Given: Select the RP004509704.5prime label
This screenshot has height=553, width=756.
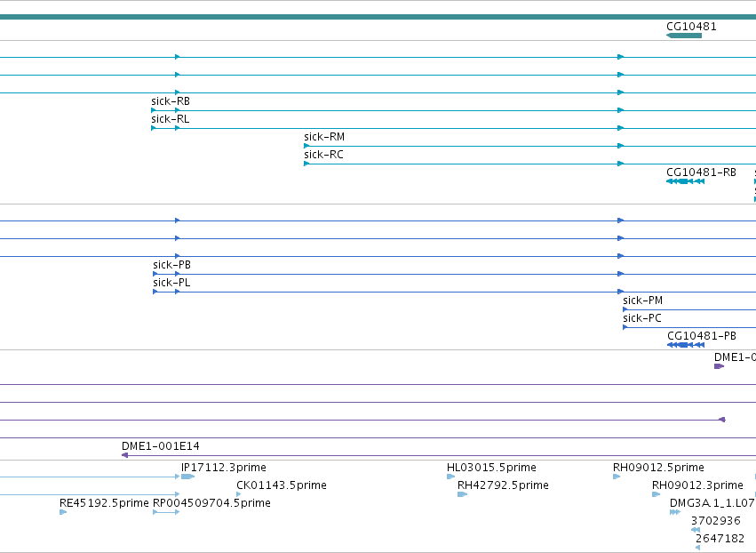Looking at the screenshot, I should pyautogui.click(x=211, y=503).
